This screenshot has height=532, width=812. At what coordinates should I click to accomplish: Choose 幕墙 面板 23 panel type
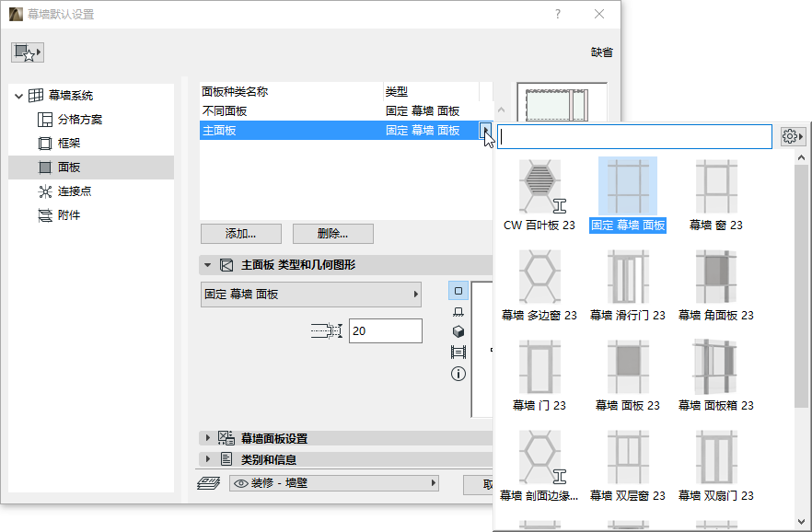click(628, 376)
